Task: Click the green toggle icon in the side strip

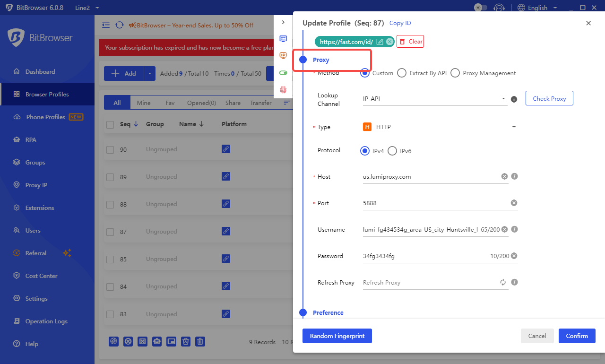Action: point(283,73)
